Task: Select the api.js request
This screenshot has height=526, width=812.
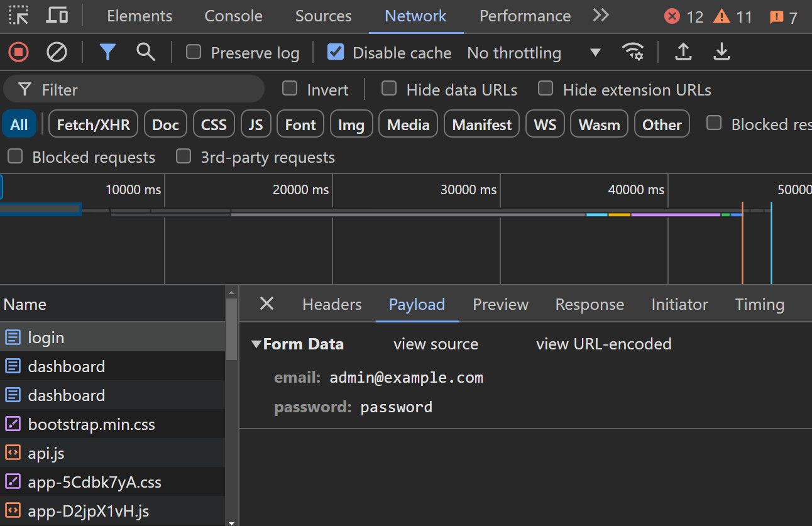Action: [112, 453]
